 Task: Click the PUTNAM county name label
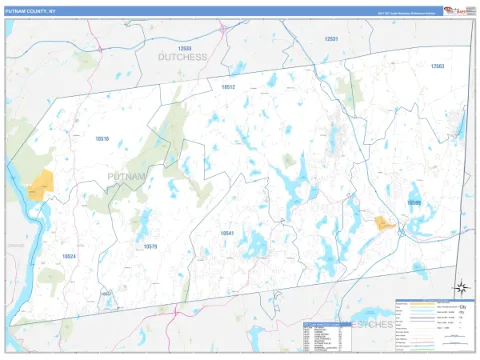pyautogui.click(x=127, y=177)
